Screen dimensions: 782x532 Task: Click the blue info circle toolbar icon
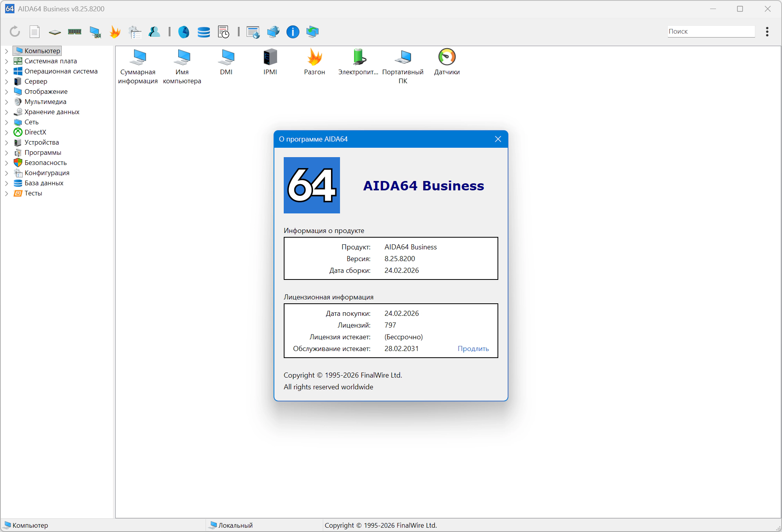pos(293,32)
